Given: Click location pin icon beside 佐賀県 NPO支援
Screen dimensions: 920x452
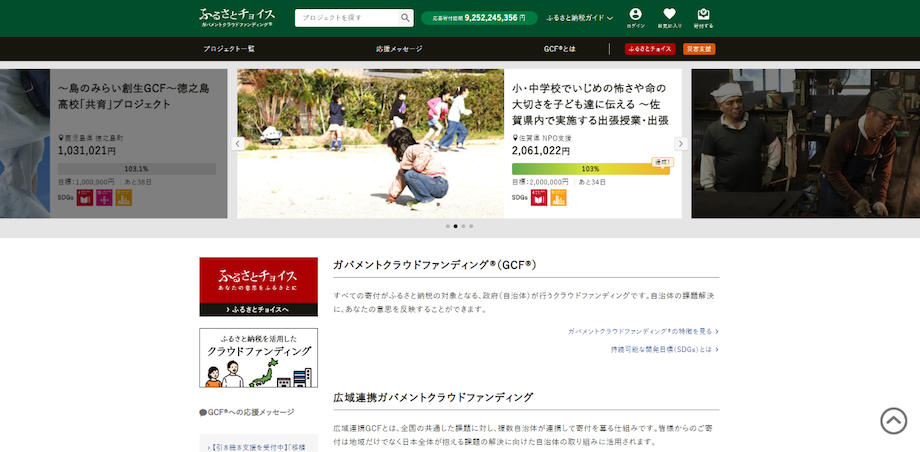Looking at the screenshot, I should tap(515, 138).
